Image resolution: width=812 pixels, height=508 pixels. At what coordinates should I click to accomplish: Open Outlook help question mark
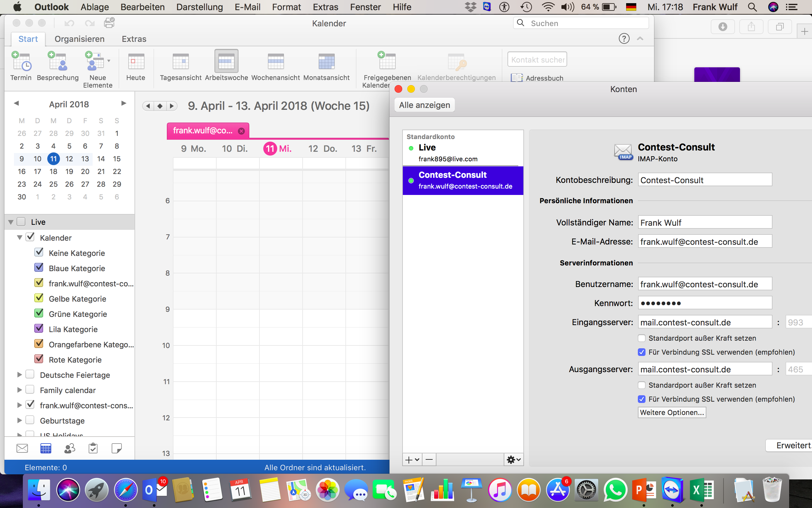[624, 39]
